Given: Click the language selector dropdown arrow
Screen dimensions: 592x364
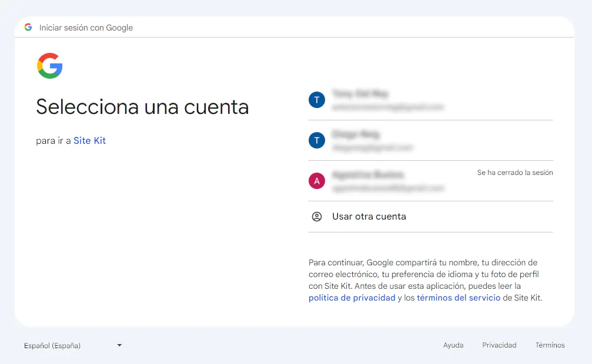Looking at the screenshot, I should coord(119,345).
